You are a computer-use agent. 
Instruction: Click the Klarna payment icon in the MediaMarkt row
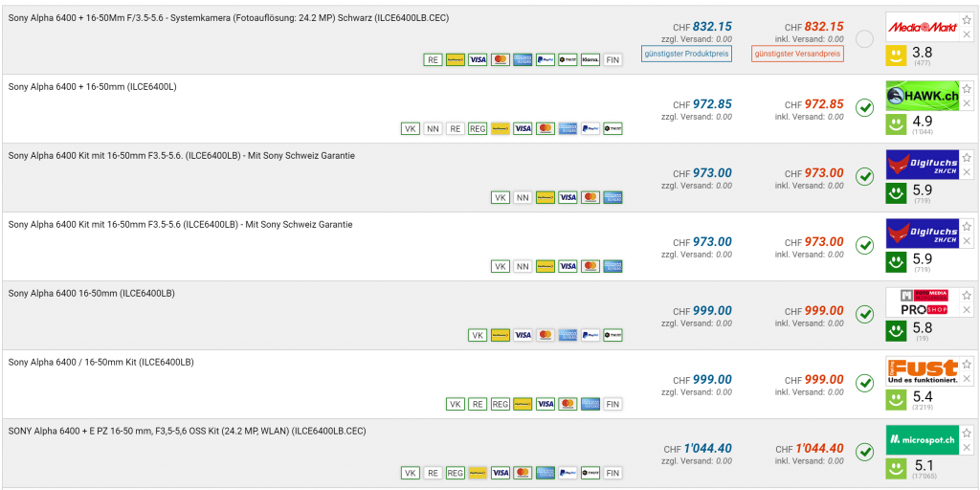tap(590, 59)
